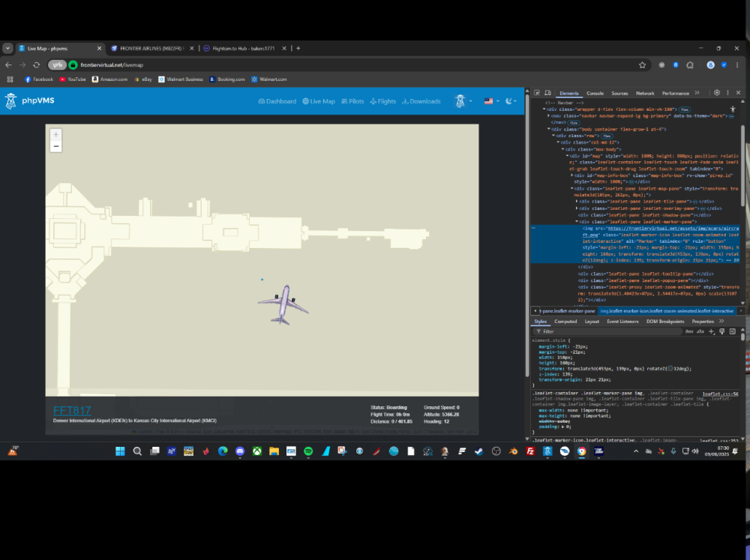This screenshot has width=750, height=560.
Task: Open DevTools settings gear
Action: 717,93
